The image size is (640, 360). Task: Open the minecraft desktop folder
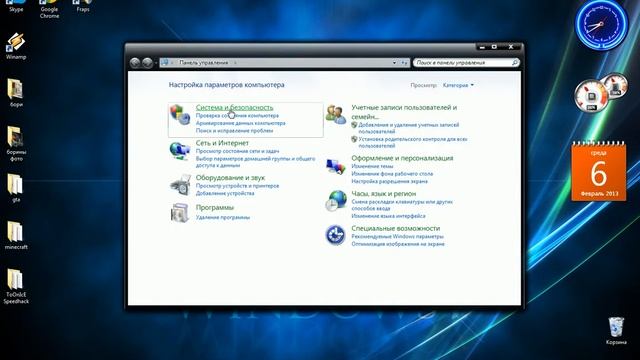(x=16, y=235)
